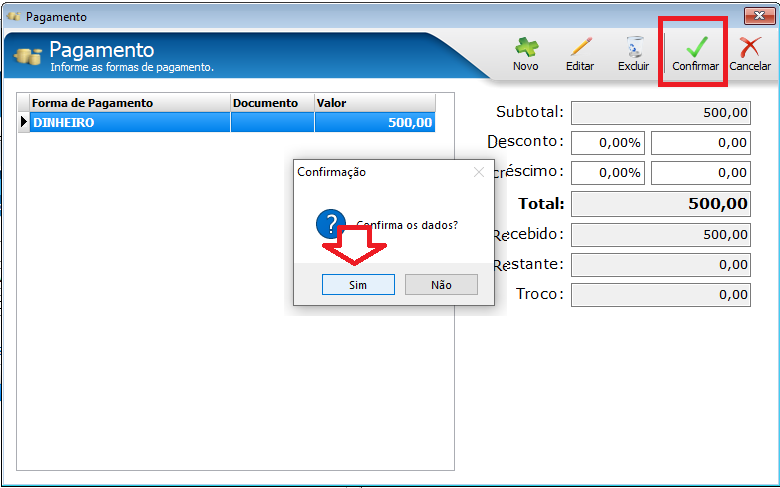Click the small coins icon in title bar
The image size is (780, 488).
tap(14, 16)
